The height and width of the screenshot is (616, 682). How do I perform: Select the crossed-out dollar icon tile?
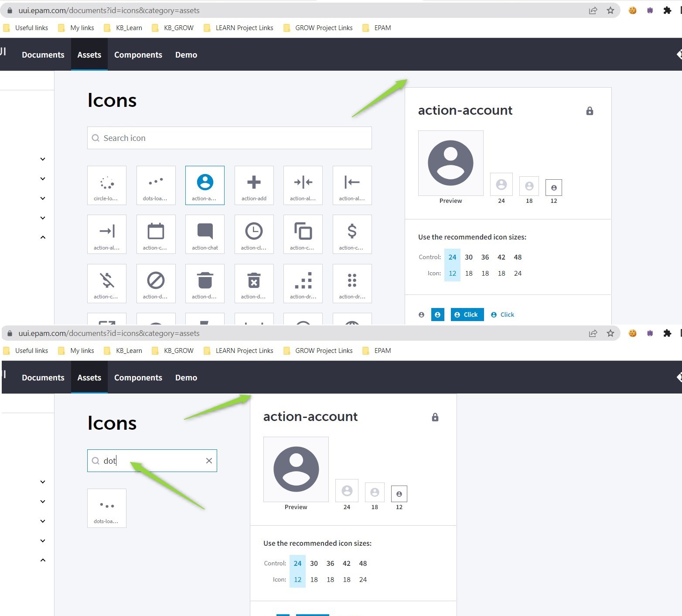point(107,284)
